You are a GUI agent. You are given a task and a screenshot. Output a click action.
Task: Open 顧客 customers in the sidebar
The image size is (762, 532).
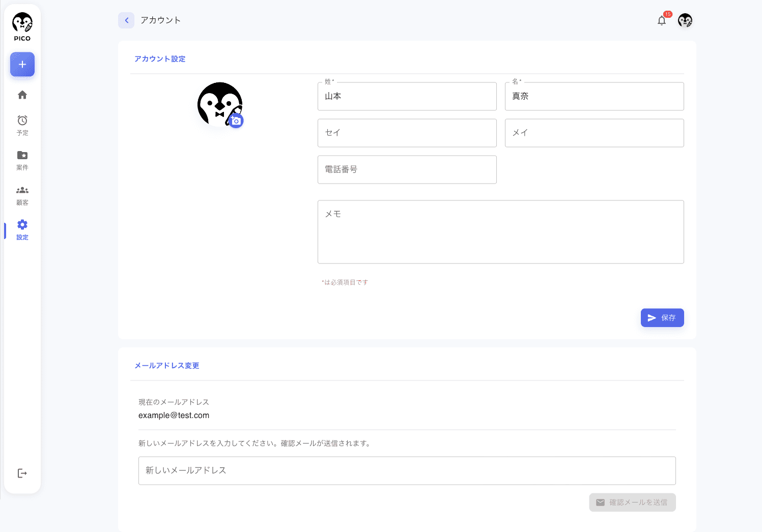coord(22,195)
